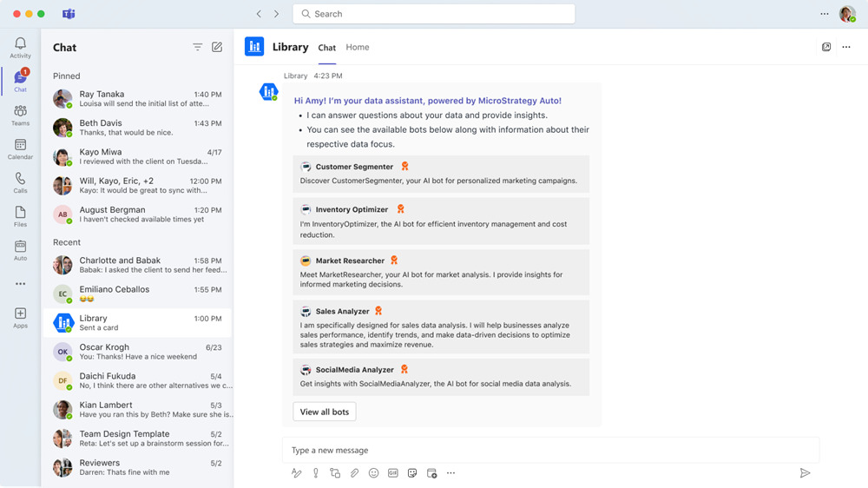Expand more options in chat header

coord(846,48)
